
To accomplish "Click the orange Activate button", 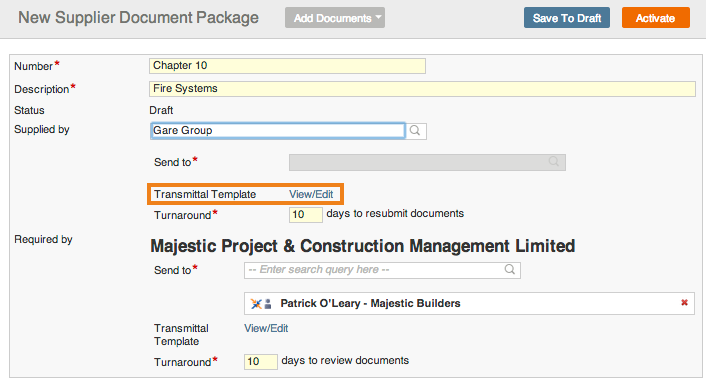I will 656,18.
